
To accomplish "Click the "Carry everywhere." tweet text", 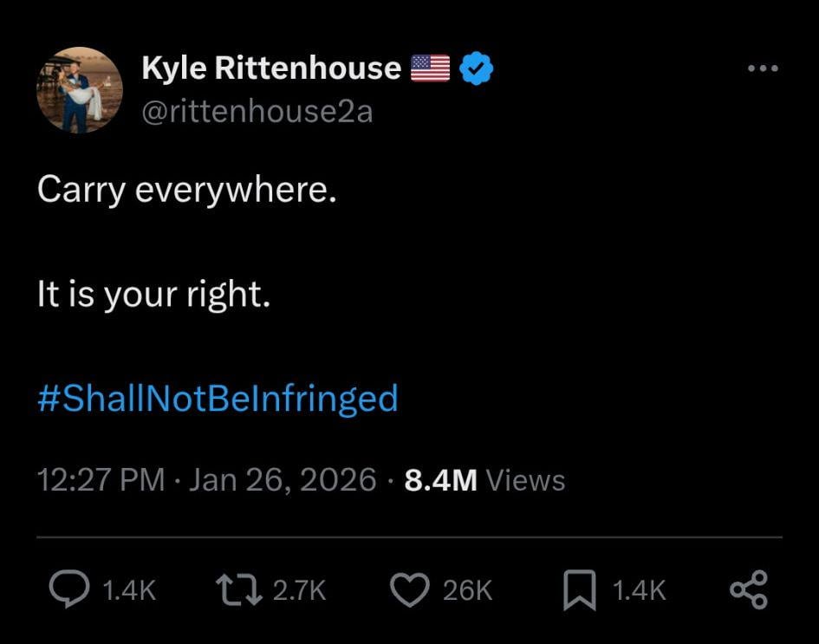I will [x=186, y=191].
